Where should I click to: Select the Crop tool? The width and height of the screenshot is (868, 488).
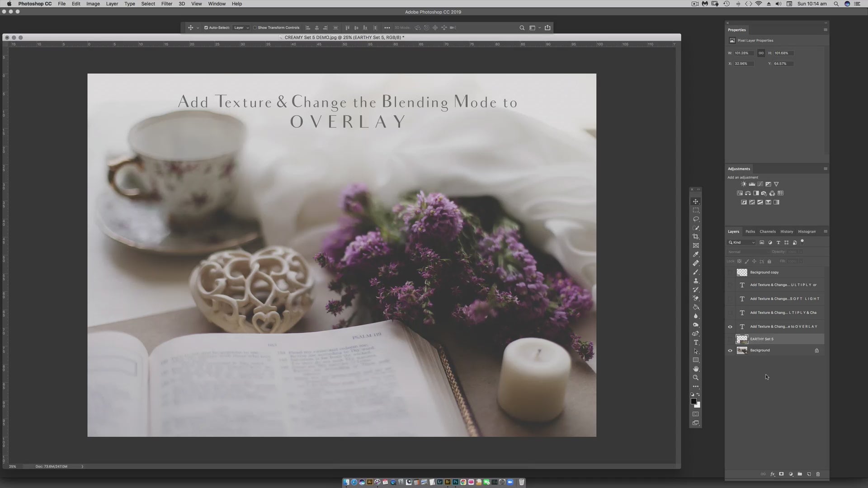(696, 237)
